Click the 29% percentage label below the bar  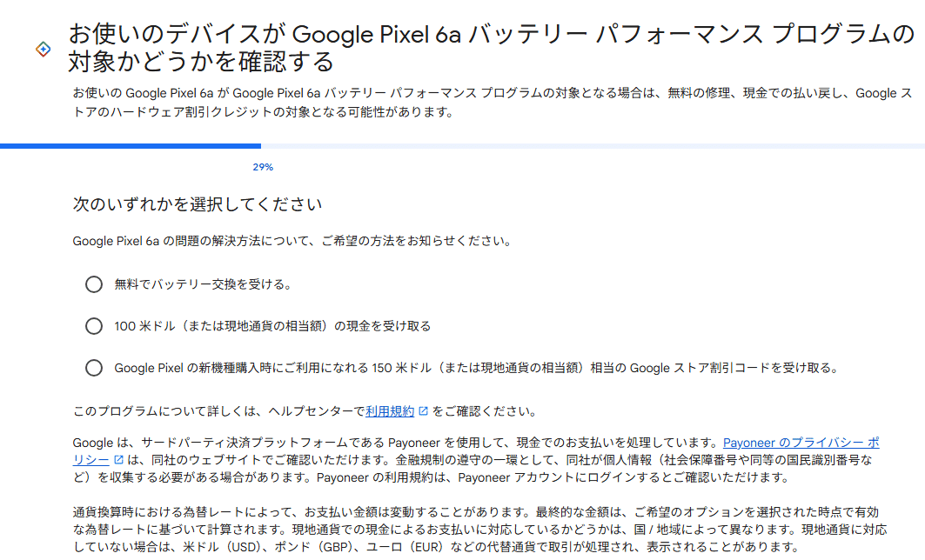point(262,165)
